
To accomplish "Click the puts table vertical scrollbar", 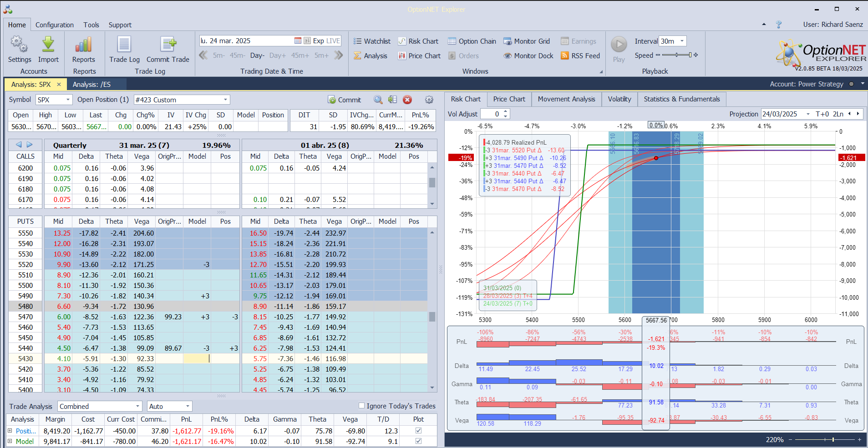I will click(x=432, y=311).
